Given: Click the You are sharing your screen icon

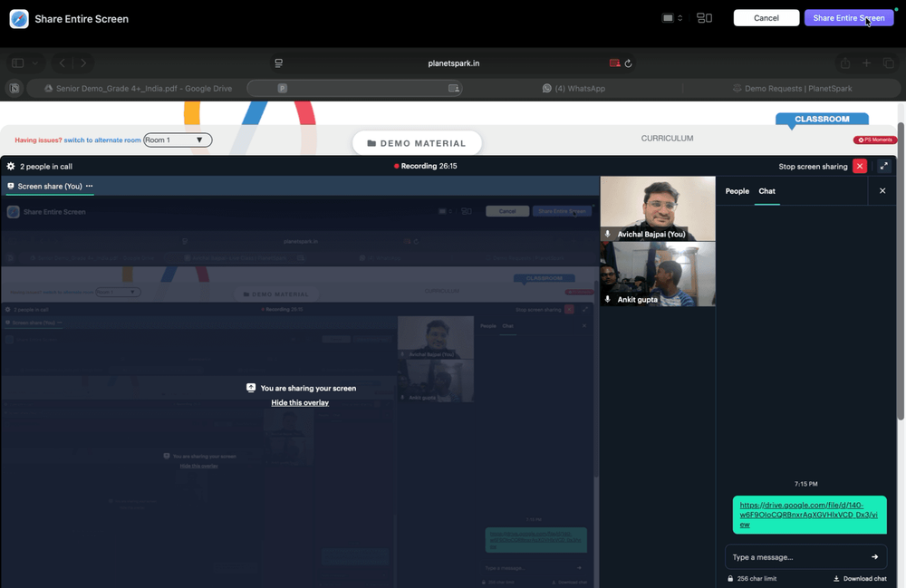Looking at the screenshot, I should pos(251,388).
